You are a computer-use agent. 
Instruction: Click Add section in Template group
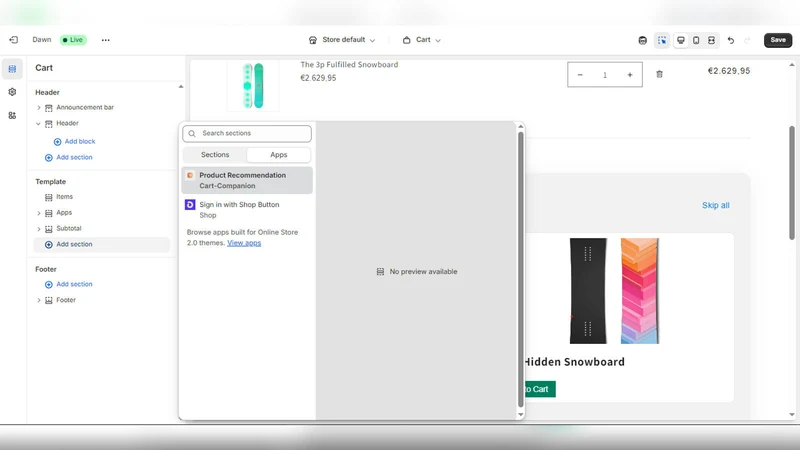click(x=102, y=244)
